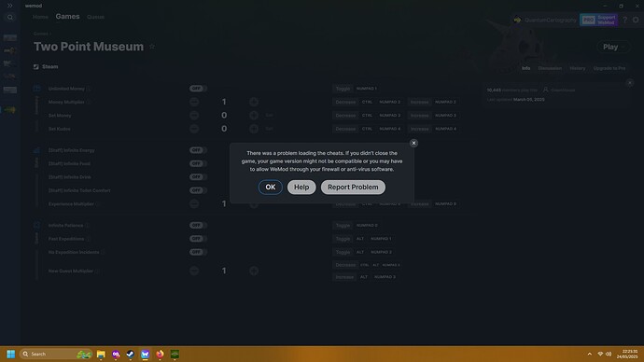The height and width of the screenshot is (362, 644).
Task: Expand the sidebar with double chevron
Action: point(10,6)
